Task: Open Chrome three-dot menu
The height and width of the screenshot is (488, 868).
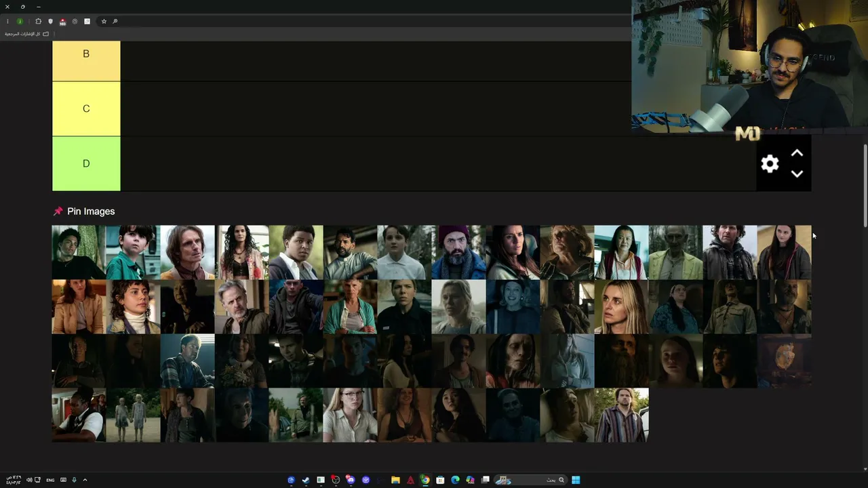Action: point(7,22)
